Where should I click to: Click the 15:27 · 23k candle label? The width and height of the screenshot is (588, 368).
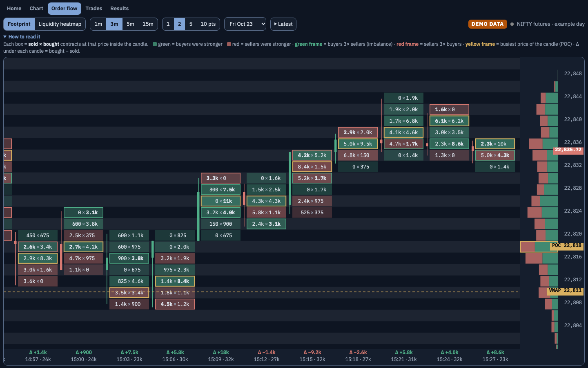pyautogui.click(x=495, y=359)
